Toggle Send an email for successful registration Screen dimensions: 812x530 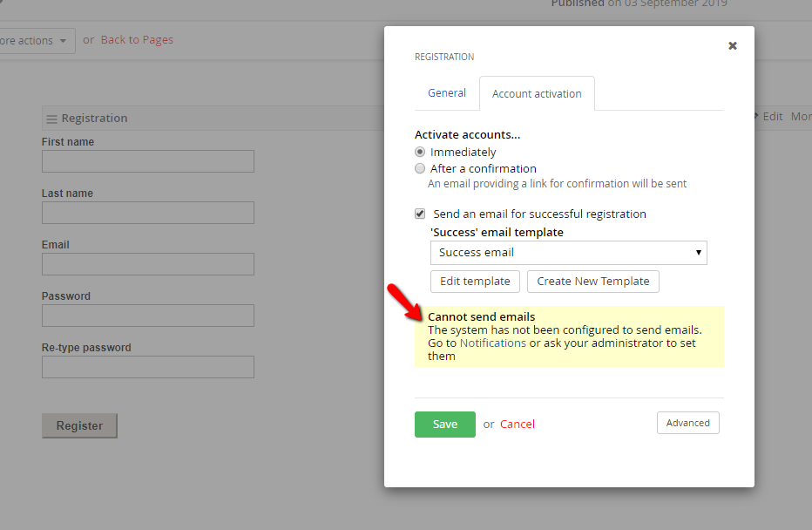coord(420,214)
